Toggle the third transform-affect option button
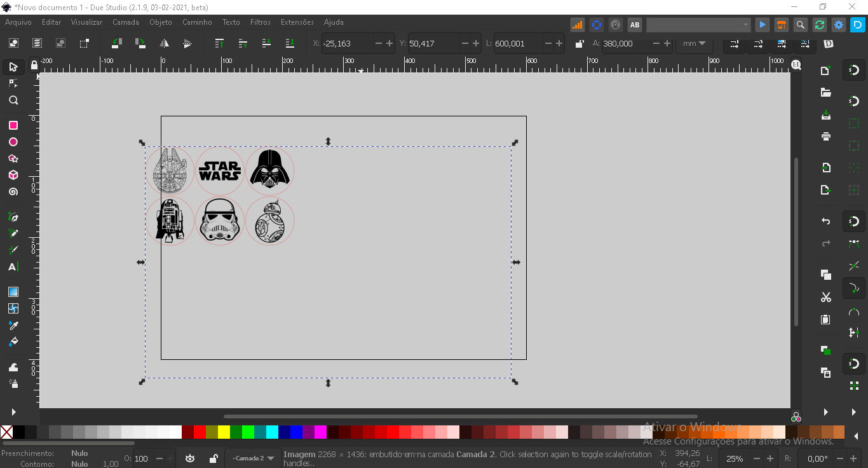 point(782,43)
